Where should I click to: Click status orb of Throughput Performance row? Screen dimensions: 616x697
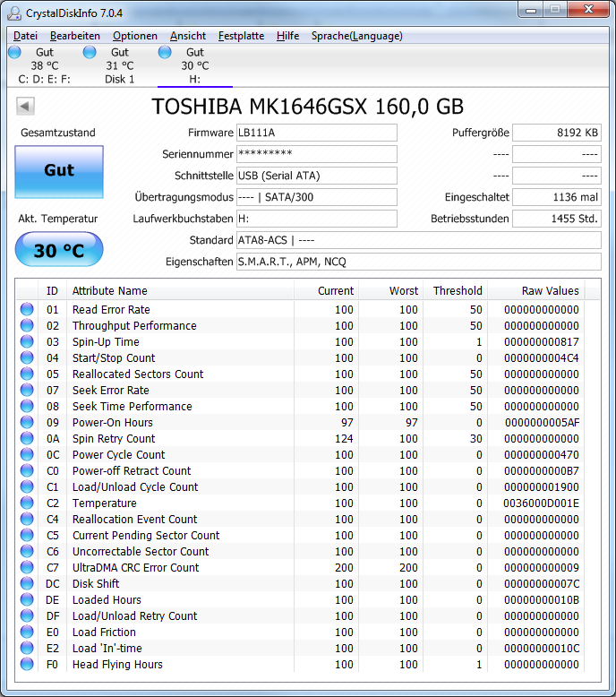coord(27,325)
